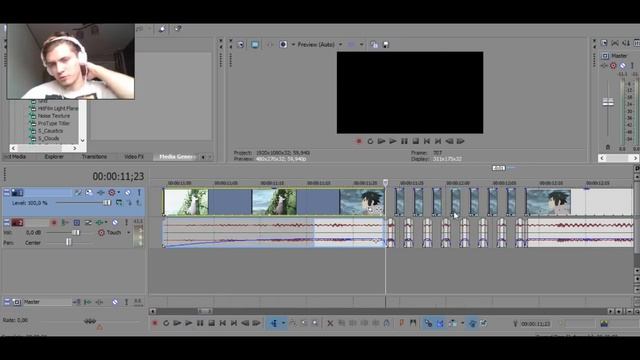Toggle Auto Ripple in timeline toolbar
The height and width of the screenshot is (360, 640).
pyautogui.click(x=453, y=323)
